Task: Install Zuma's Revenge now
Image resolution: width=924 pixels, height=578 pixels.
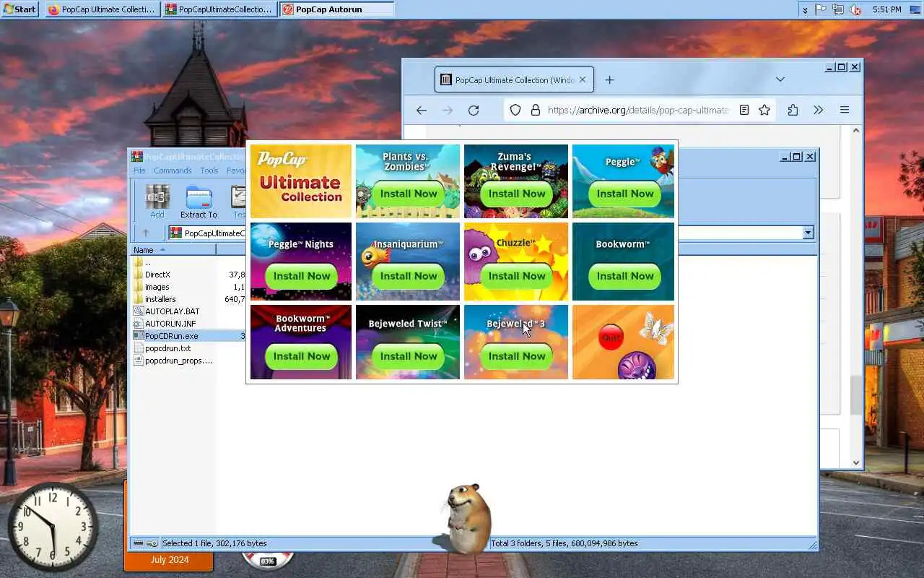Action: pyautogui.click(x=517, y=194)
